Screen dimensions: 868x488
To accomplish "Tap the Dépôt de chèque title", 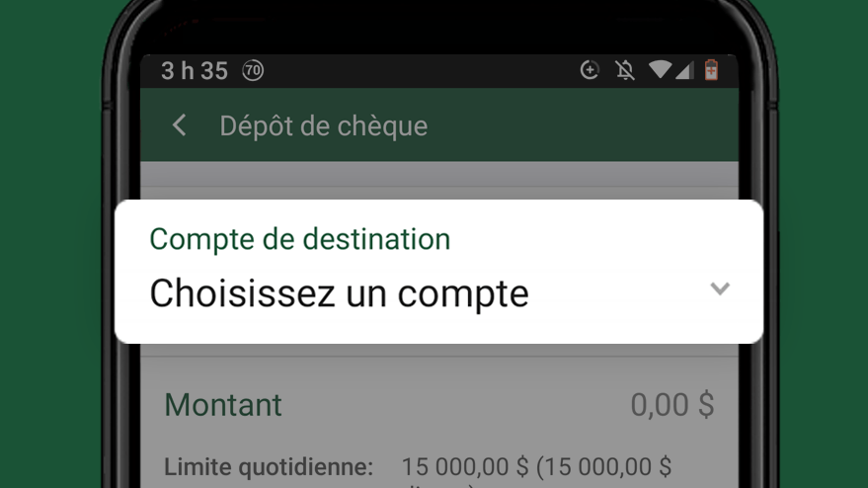I will click(324, 126).
